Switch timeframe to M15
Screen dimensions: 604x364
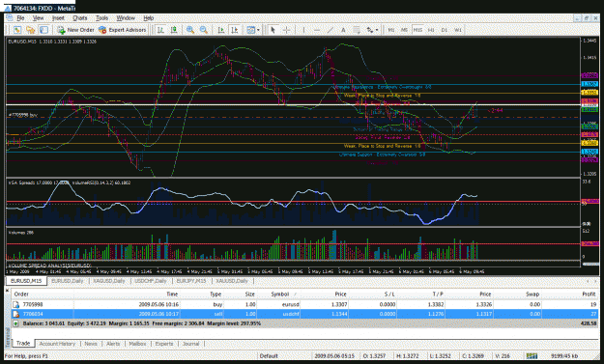[x=417, y=30]
